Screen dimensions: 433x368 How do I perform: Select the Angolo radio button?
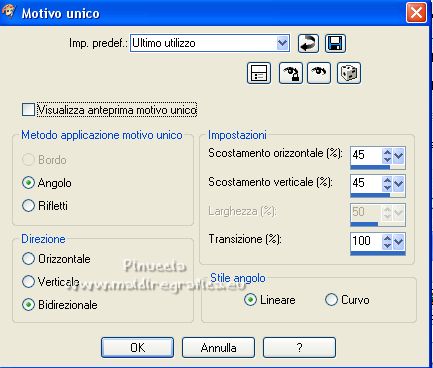click(28, 183)
